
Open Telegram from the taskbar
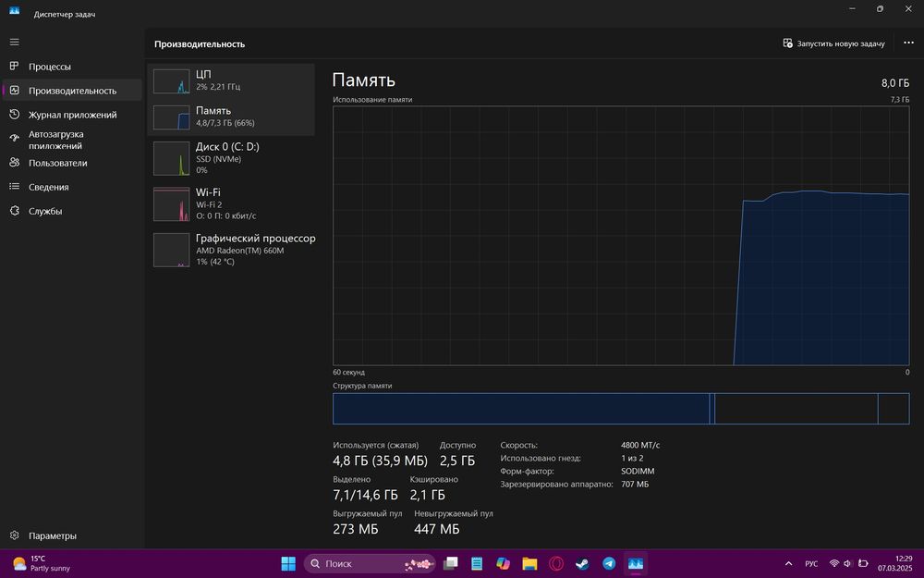(609, 563)
